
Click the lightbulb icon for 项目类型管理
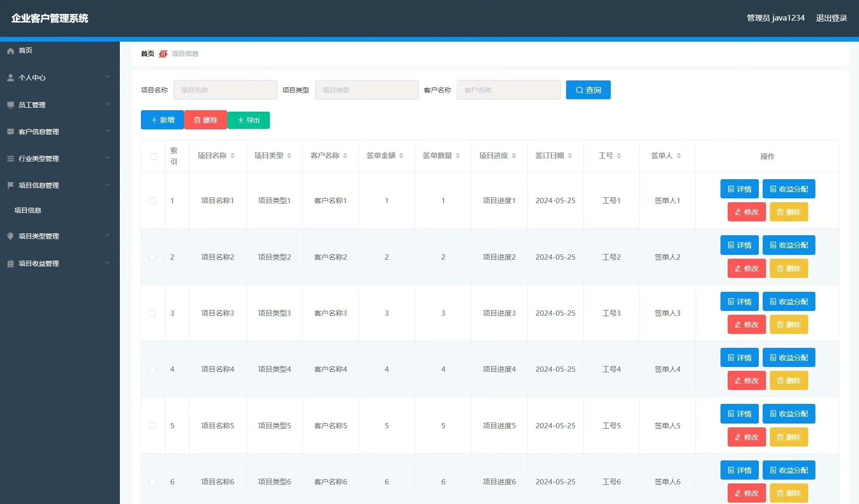point(11,236)
